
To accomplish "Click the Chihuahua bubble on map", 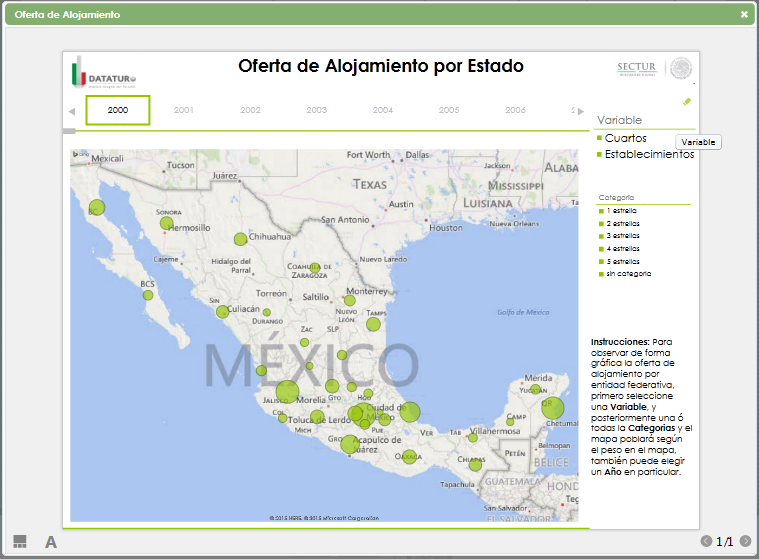I will [240, 239].
